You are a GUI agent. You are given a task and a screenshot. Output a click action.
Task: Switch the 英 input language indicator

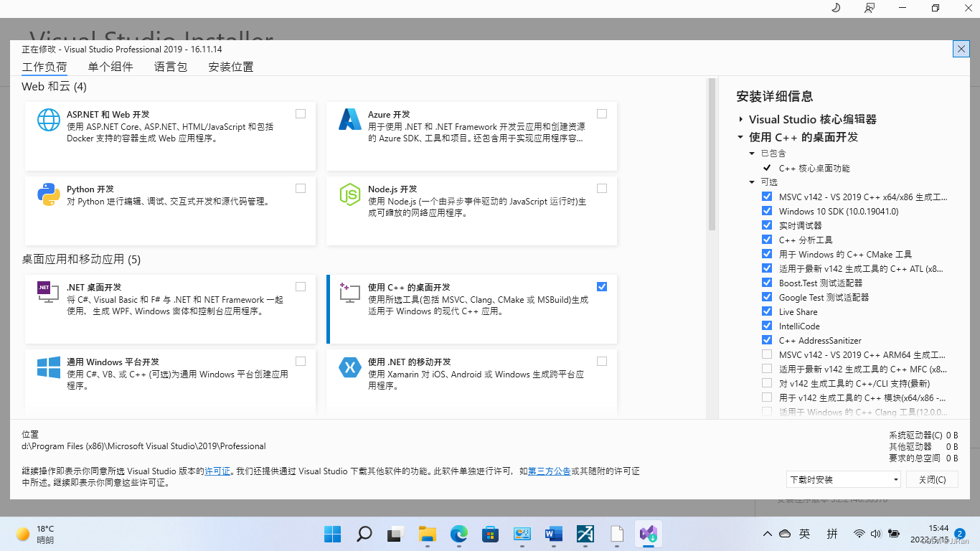[x=805, y=534]
